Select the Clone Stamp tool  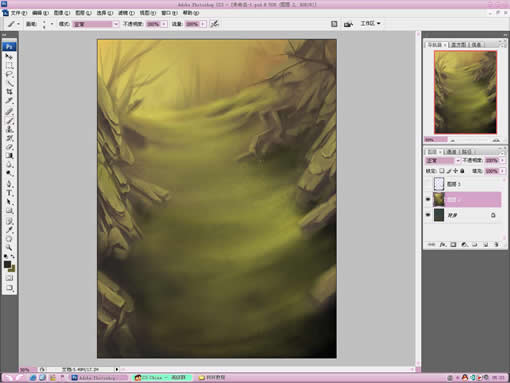coord(9,129)
